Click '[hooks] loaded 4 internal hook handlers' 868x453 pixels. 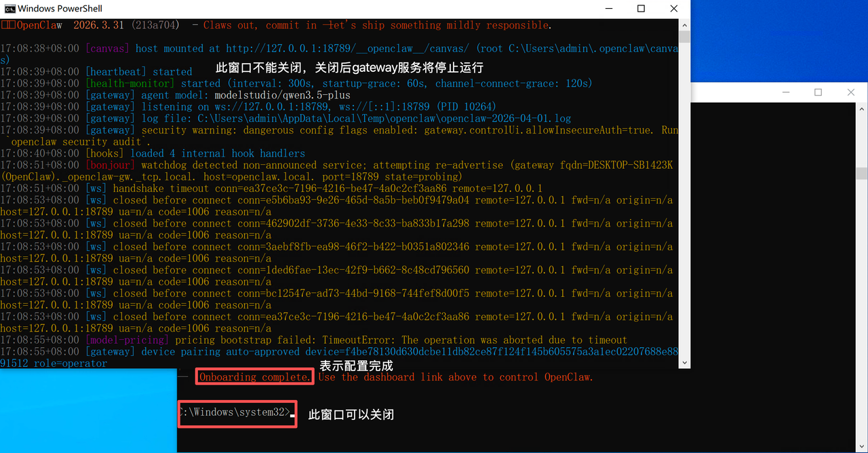[153, 153]
